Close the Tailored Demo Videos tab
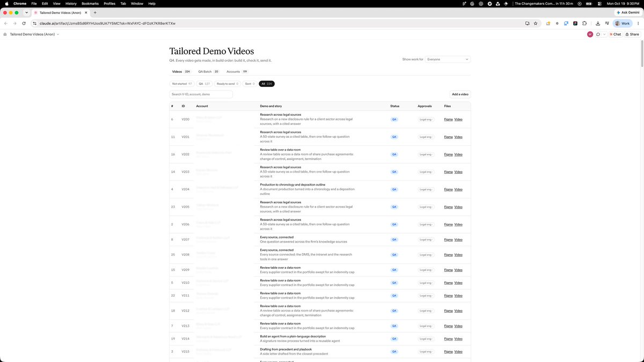The height and width of the screenshot is (362, 644). (x=86, y=12)
